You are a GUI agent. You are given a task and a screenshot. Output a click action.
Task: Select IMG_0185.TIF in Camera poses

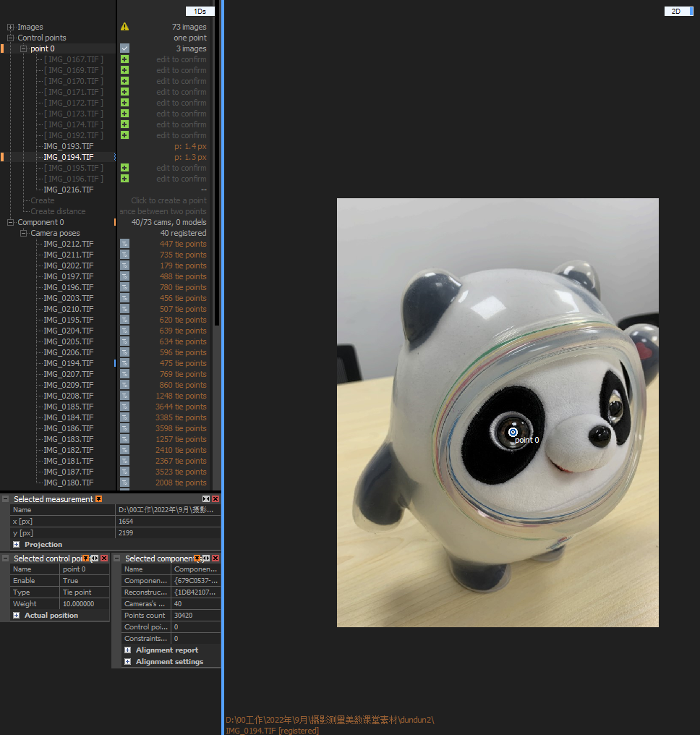click(69, 407)
